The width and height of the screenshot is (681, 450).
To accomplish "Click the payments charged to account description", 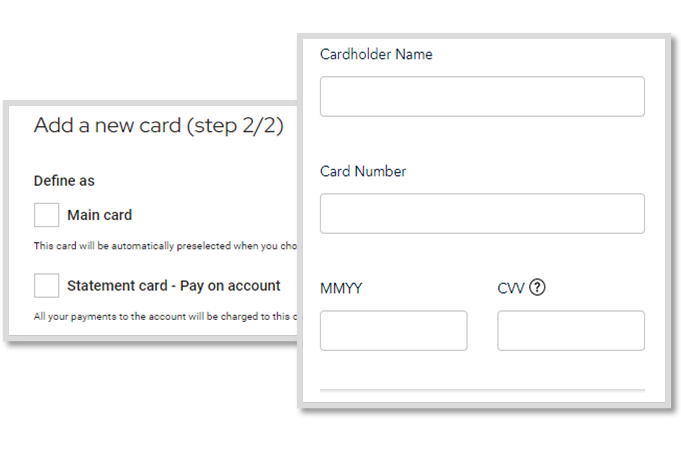I will tap(165, 317).
